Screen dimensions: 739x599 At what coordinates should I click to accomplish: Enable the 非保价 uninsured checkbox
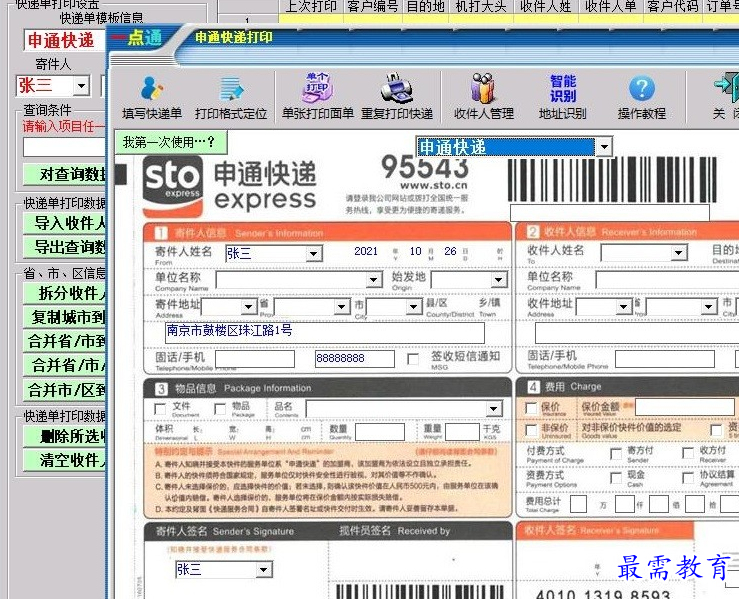(x=531, y=430)
